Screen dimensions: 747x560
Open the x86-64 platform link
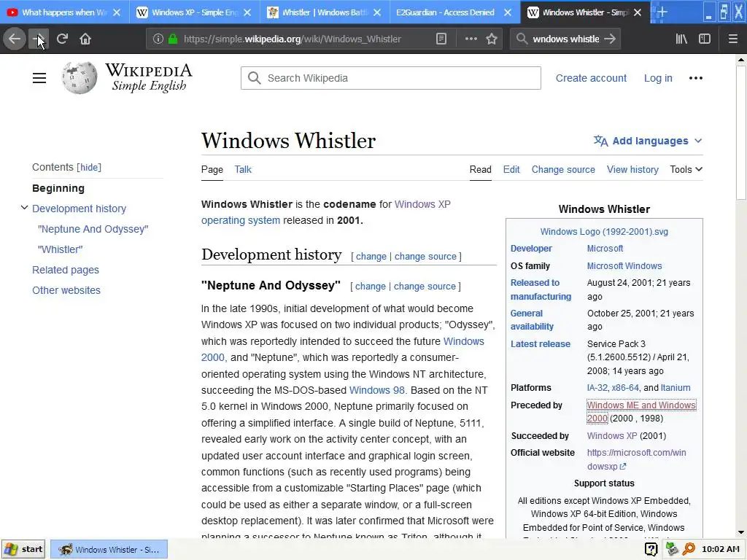coord(625,388)
